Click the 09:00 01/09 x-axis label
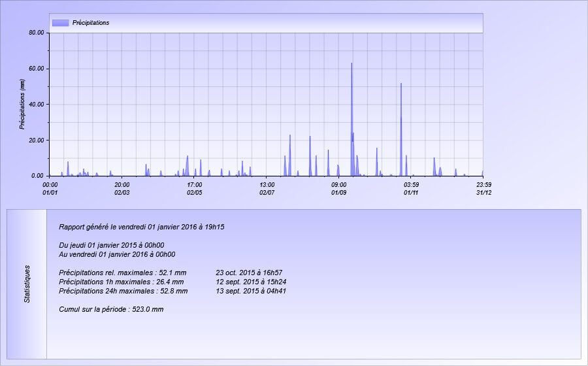This screenshot has height=366, width=588. click(x=339, y=189)
